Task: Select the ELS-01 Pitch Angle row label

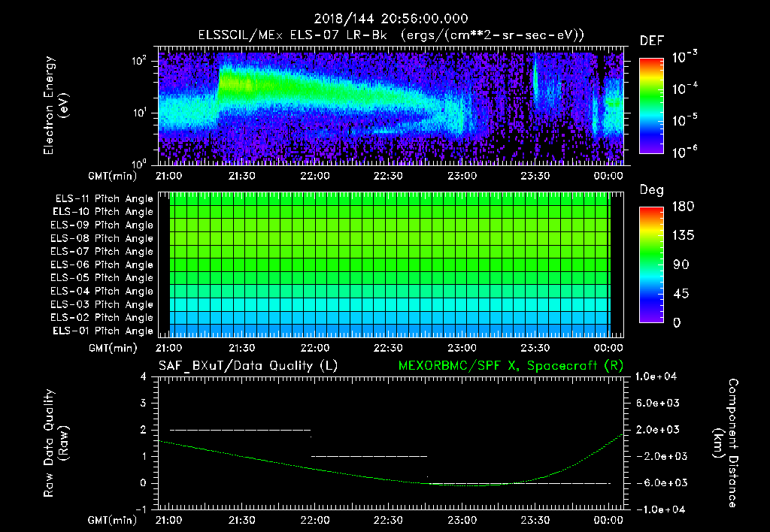Action: (103, 331)
